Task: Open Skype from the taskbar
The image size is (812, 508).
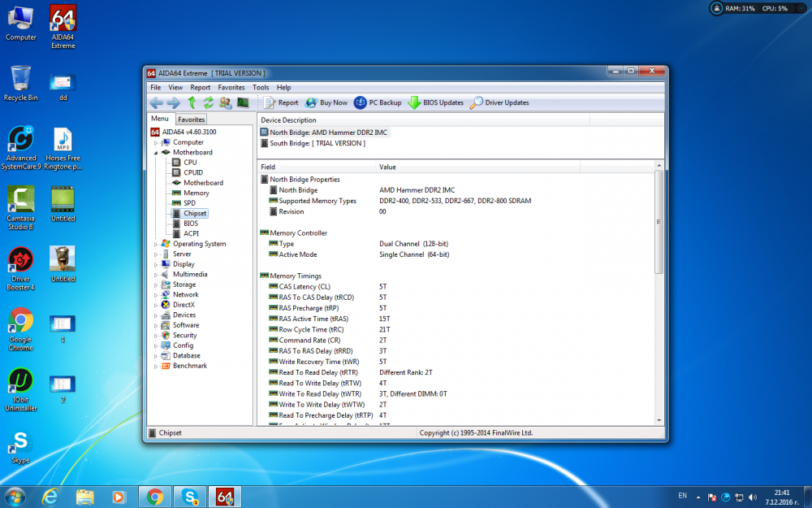Action: point(190,497)
